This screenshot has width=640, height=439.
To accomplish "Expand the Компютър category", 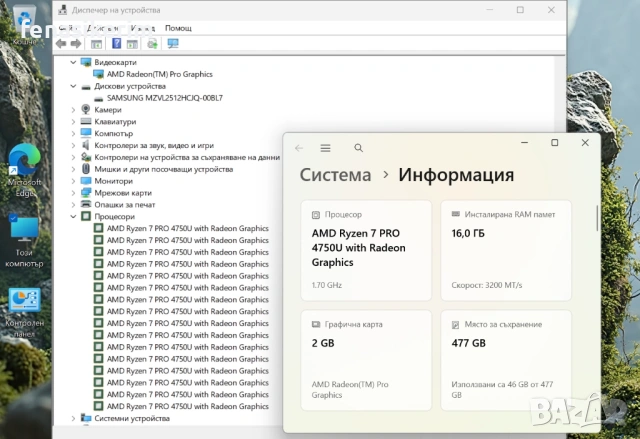I will click(x=73, y=133).
